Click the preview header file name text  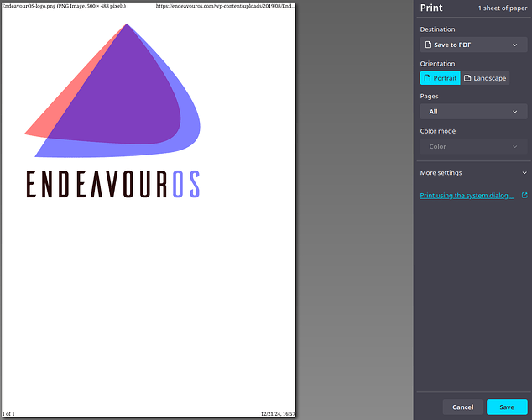pyautogui.click(x=64, y=6)
